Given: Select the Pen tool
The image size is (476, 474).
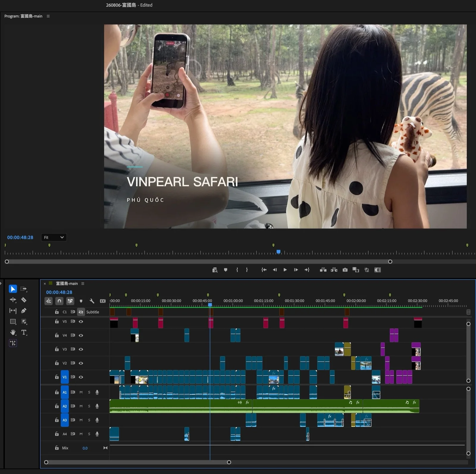Looking at the screenshot, I should [x=24, y=311].
